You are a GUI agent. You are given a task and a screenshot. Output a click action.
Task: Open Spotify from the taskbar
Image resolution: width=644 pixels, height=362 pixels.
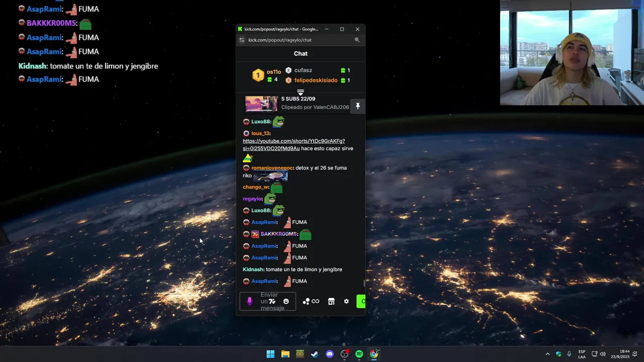click(359, 354)
